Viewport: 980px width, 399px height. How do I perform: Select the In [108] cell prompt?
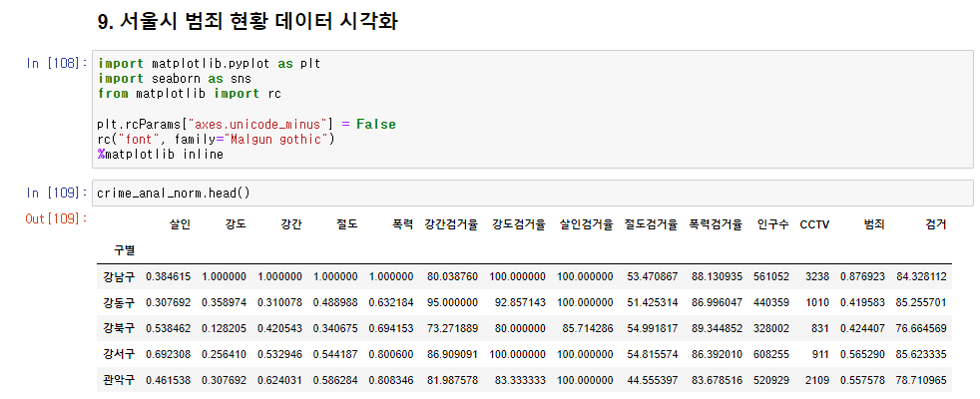point(57,64)
